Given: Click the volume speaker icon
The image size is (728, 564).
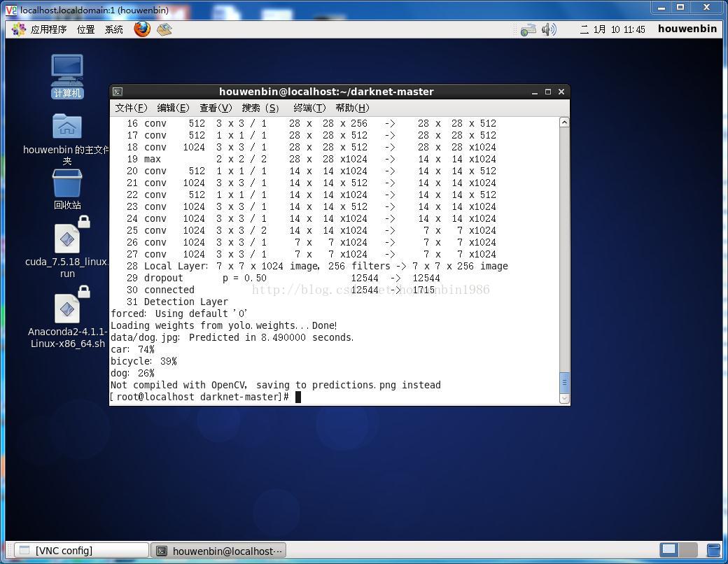Looking at the screenshot, I should coord(549,29).
